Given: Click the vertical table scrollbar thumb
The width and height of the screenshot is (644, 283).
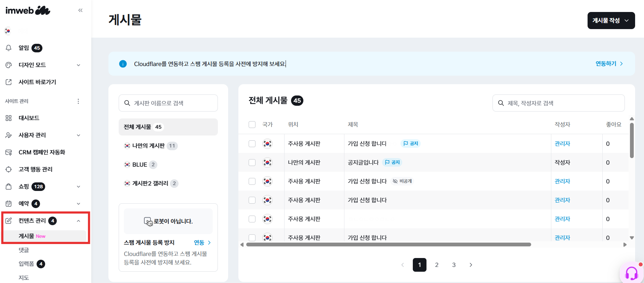Looking at the screenshot, I should 632,140.
